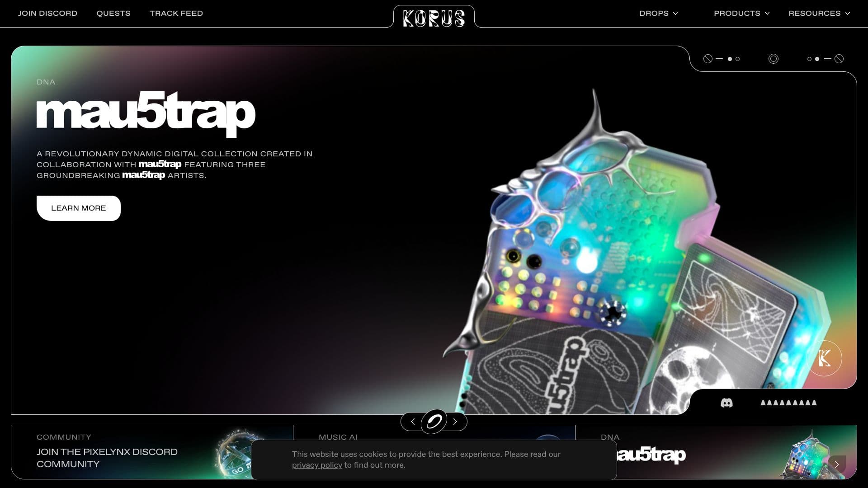
Task: Expand the Drops dropdown menu
Action: tap(658, 14)
